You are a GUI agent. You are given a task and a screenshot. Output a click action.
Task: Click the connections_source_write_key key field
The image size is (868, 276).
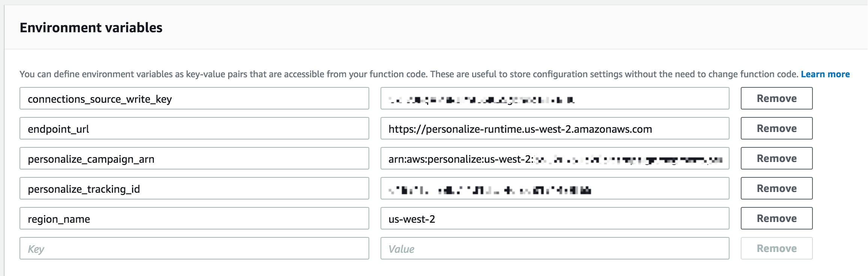194,99
